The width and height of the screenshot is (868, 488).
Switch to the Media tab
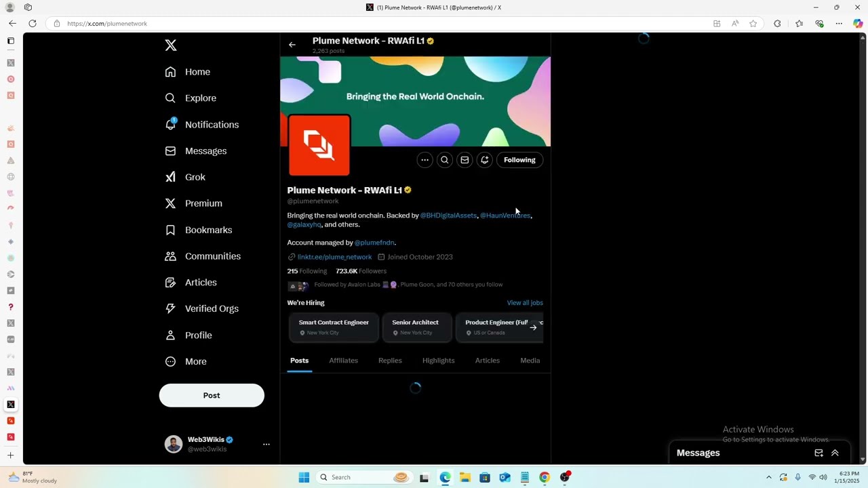530,361
